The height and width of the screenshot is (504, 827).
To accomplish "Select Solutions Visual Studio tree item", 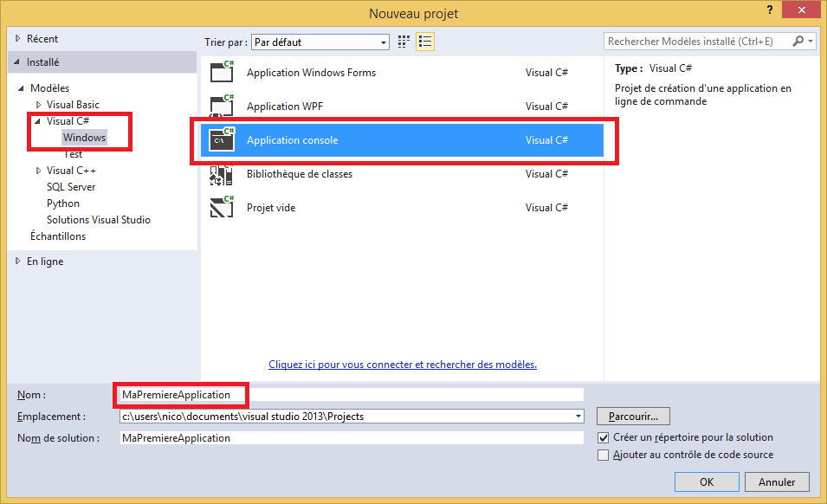I will coord(98,220).
